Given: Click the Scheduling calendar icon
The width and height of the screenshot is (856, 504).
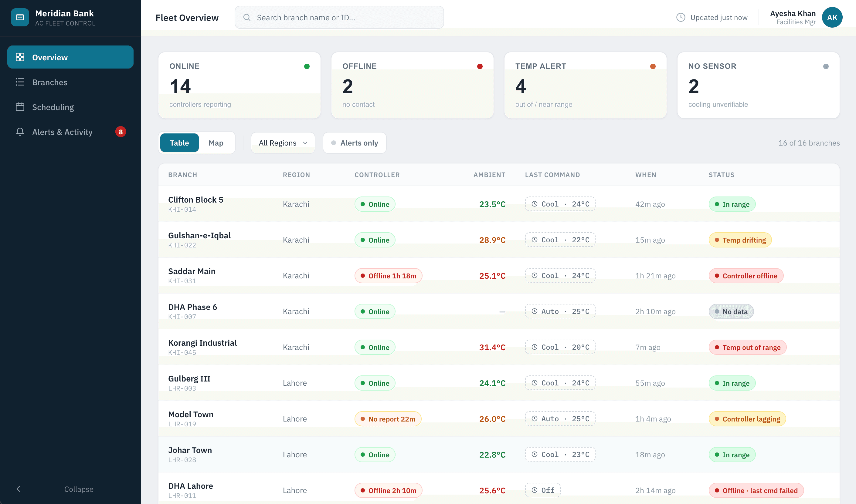Looking at the screenshot, I should (20, 107).
